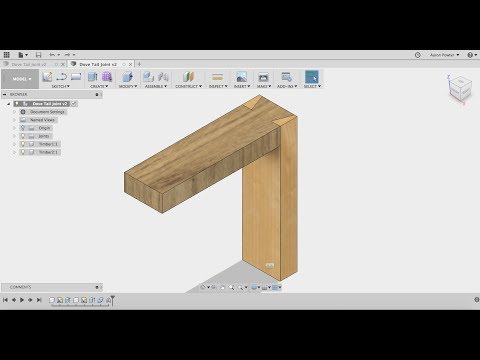Activate the Select tool icon

pyautogui.click(x=312, y=77)
